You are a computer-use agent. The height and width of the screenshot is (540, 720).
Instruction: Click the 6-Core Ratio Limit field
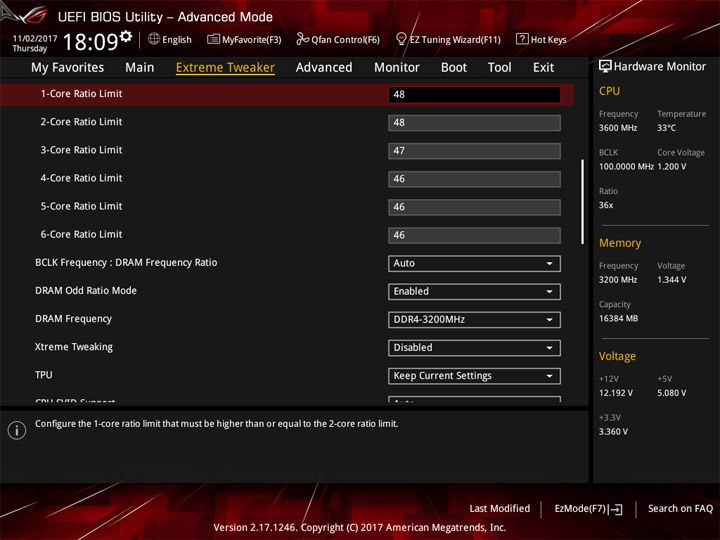coord(474,235)
